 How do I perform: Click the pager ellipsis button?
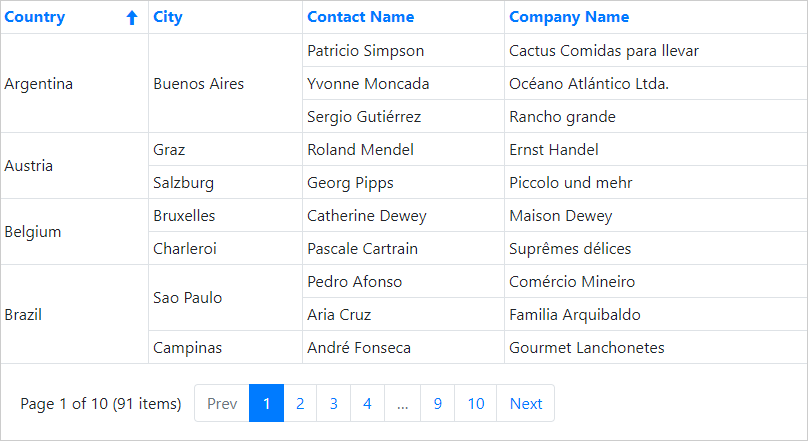pyautogui.click(x=402, y=403)
